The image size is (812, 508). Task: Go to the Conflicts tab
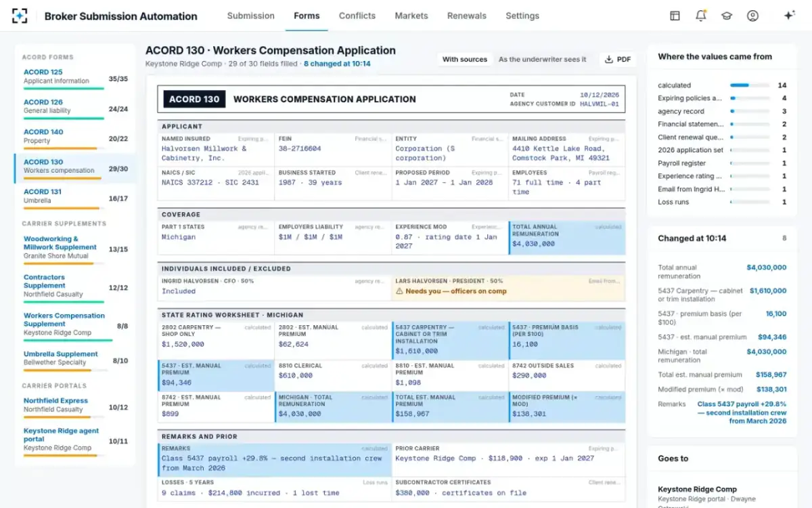pyautogui.click(x=357, y=16)
